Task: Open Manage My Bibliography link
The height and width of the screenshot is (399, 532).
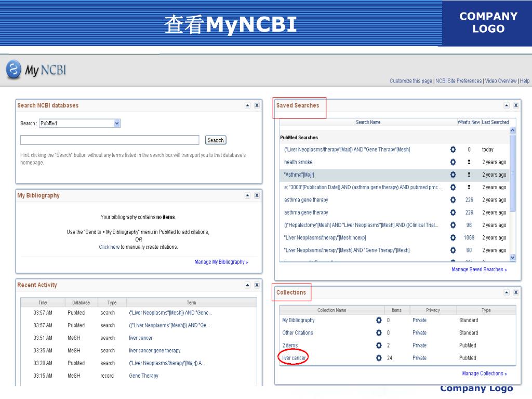Action: coord(221,262)
